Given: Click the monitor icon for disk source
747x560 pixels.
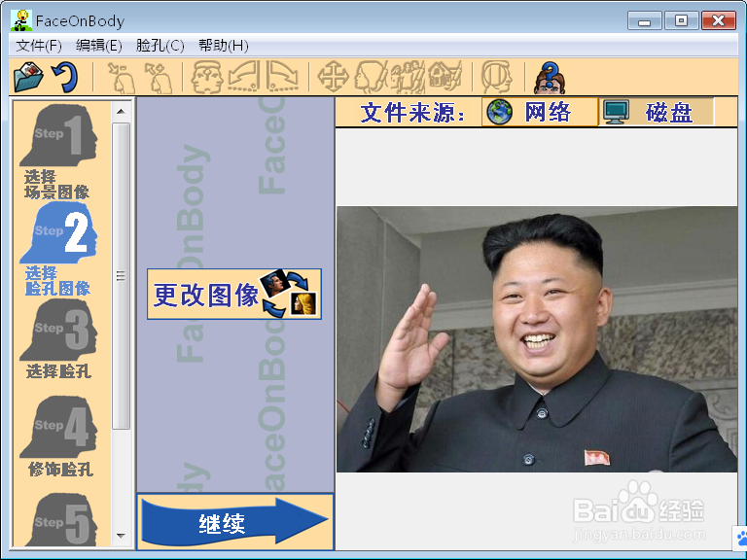Looking at the screenshot, I should [616, 113].
